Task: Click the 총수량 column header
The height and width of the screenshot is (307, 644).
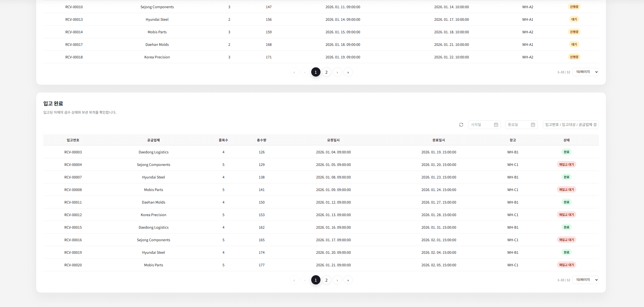Action: (x=261, y=140)
